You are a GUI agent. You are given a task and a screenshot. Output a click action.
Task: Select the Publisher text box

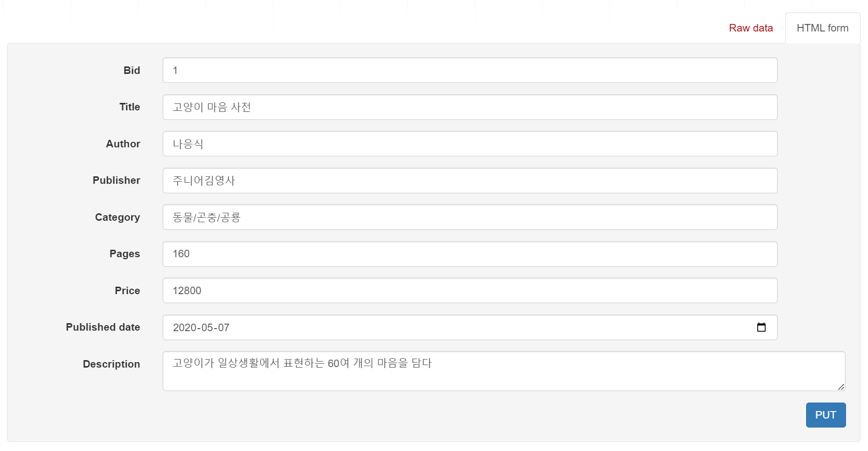[x=470, y=180]
